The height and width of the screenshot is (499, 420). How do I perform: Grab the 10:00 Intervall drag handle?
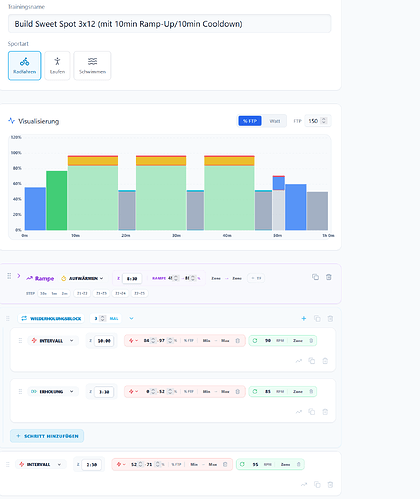tap(20, 340)
